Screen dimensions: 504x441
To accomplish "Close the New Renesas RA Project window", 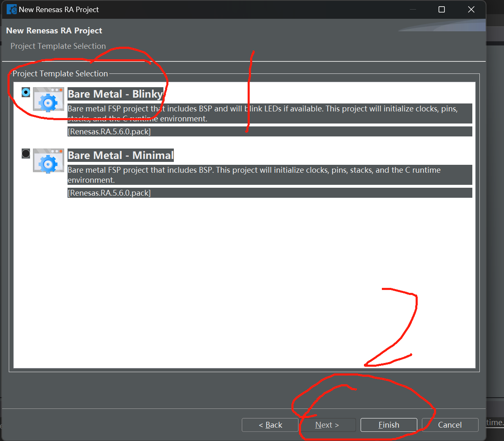I will click(x=471, y=9).
